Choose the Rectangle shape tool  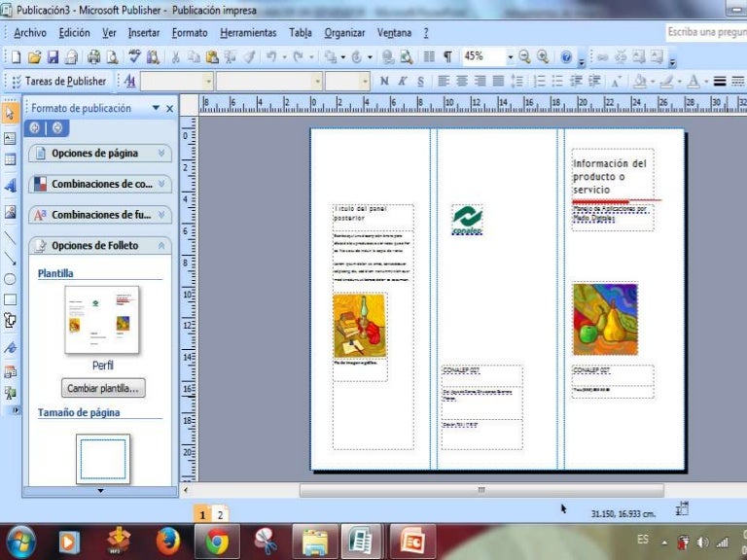click(10, 299)
